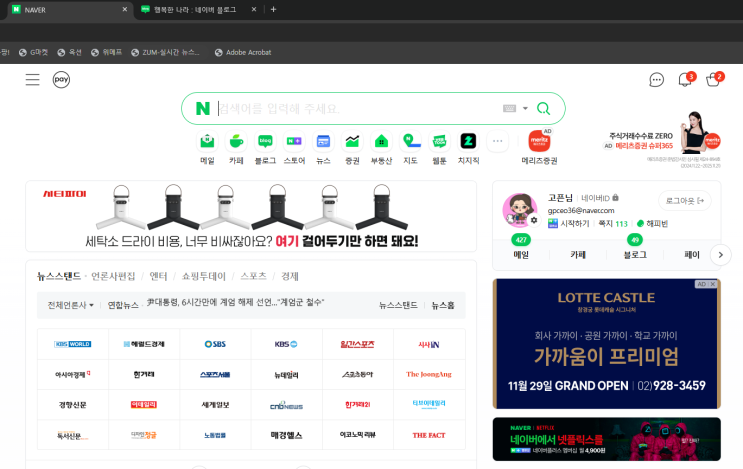Open the 메일 shortcut icon
743x469 pixels.
tap(207, 141)
